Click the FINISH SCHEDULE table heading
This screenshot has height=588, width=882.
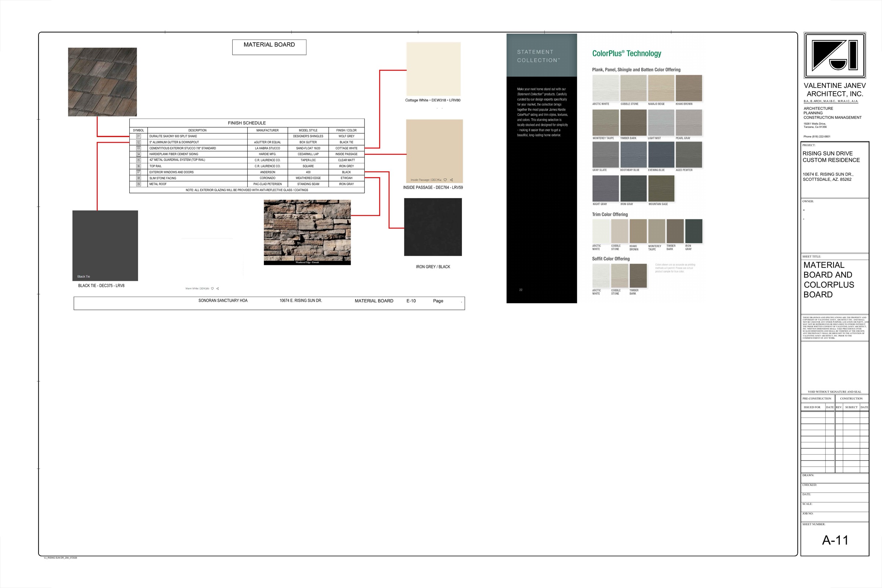[x=247, y=123]
